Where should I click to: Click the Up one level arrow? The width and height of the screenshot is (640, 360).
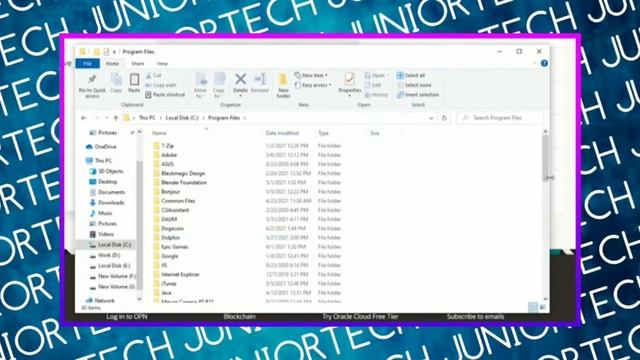point(116,118)
